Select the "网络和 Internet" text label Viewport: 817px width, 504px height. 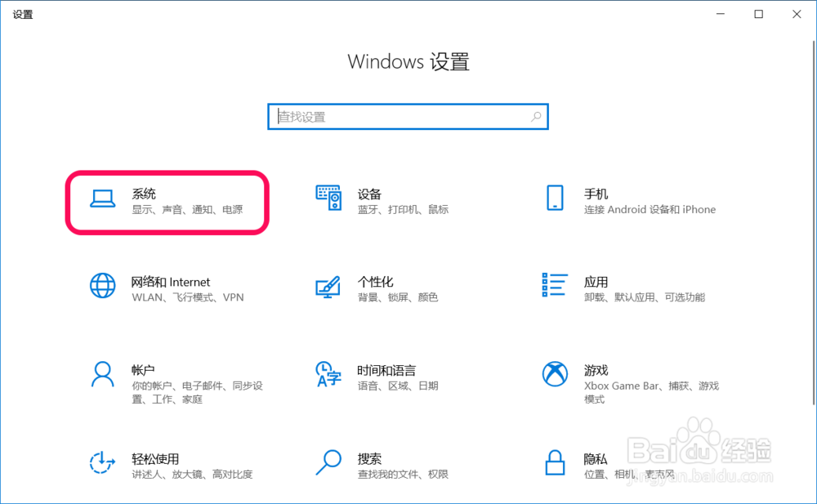[x=172, y=281]
